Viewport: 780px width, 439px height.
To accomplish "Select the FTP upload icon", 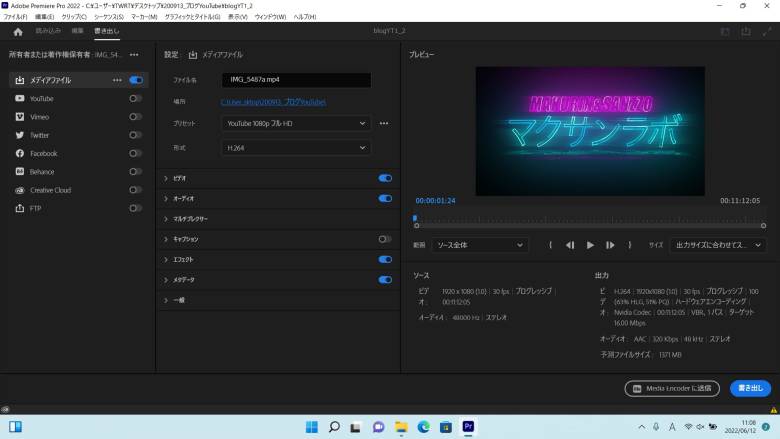I will click(20, 208).
